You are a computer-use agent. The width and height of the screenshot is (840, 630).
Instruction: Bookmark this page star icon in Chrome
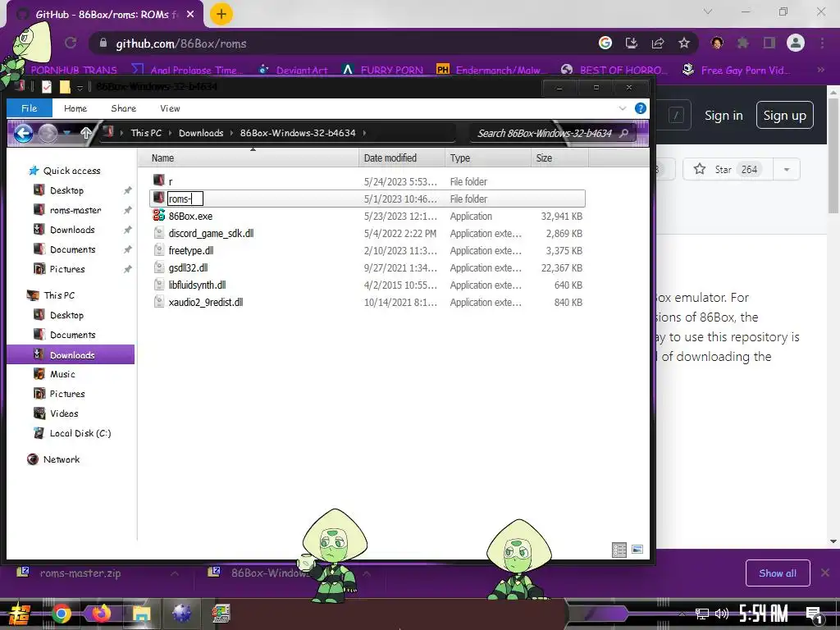(683, 43)
